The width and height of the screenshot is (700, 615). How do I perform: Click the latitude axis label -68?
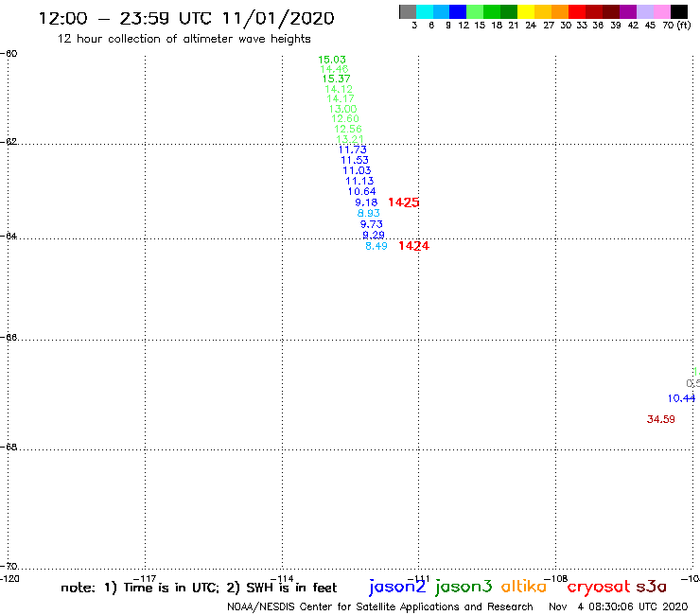pos(9,447)
